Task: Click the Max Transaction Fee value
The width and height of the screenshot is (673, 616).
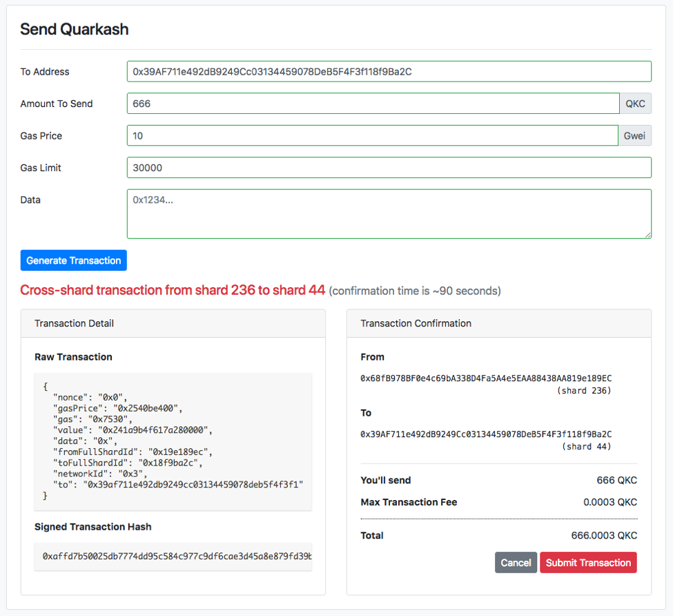Action: pos(609,502)
